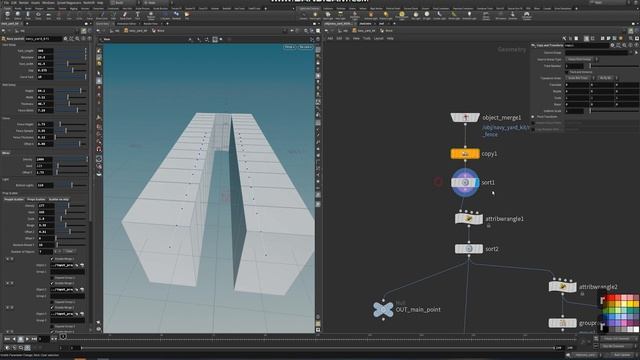Go to navy_yard_kit in the viewport path bar
The image size is (640, 360).
[x=138, y=31]
